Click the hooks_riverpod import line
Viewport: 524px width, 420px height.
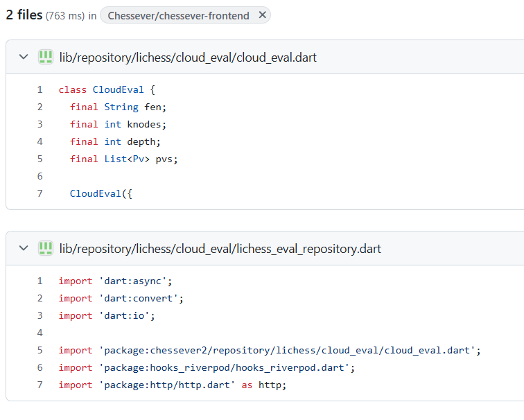click(x=207, y=368)
